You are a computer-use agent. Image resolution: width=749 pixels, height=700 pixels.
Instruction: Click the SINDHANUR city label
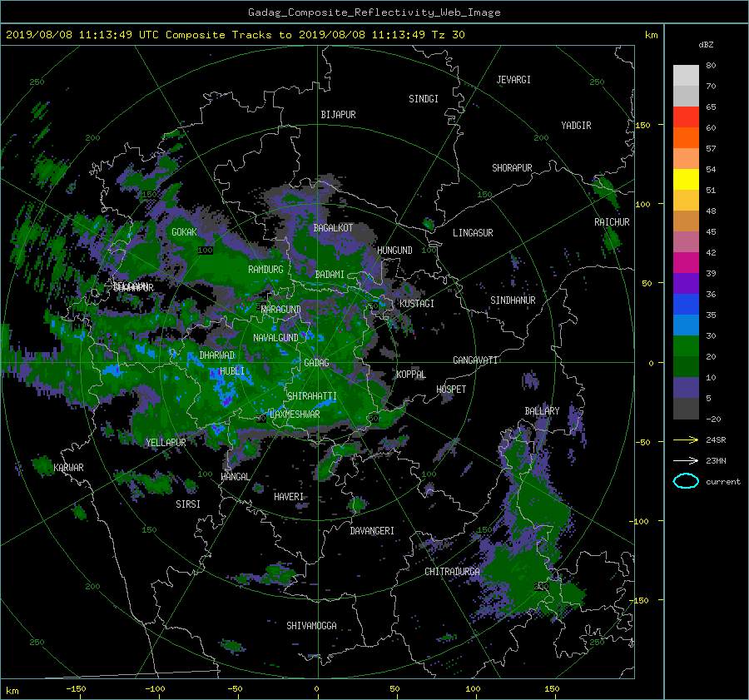coord(513,300)
